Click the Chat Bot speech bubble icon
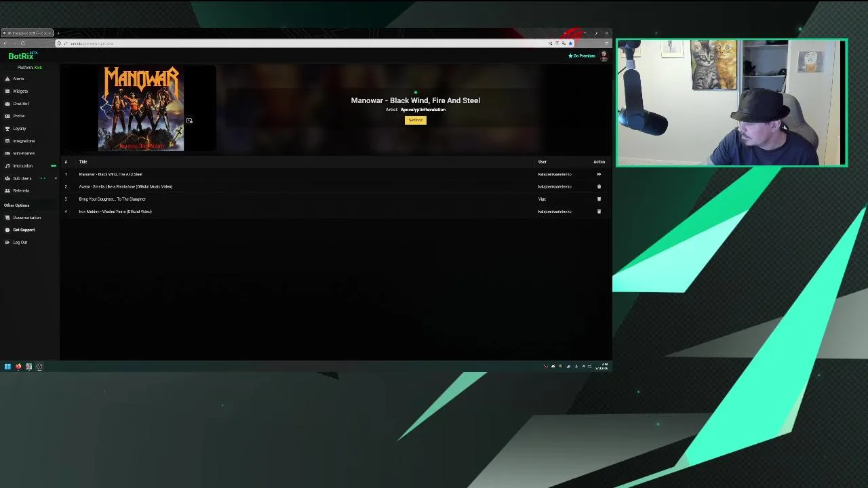This screenshot has width=868, height=488. (x=7, y=104)
